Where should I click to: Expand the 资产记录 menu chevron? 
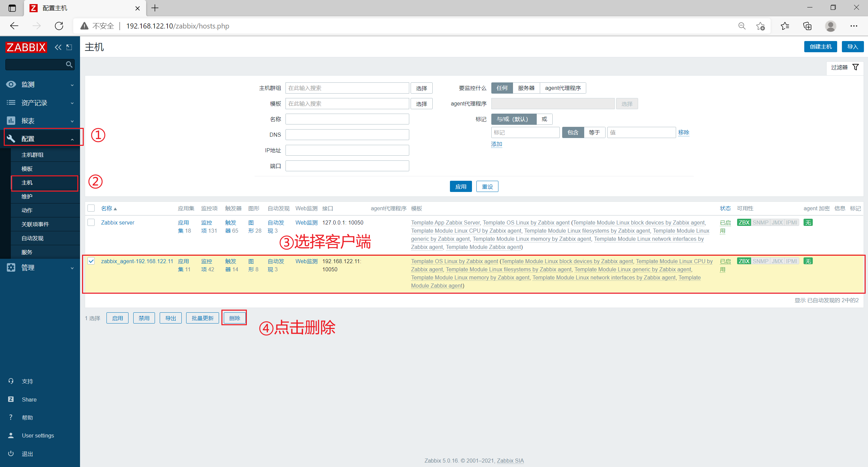[72, 103]
